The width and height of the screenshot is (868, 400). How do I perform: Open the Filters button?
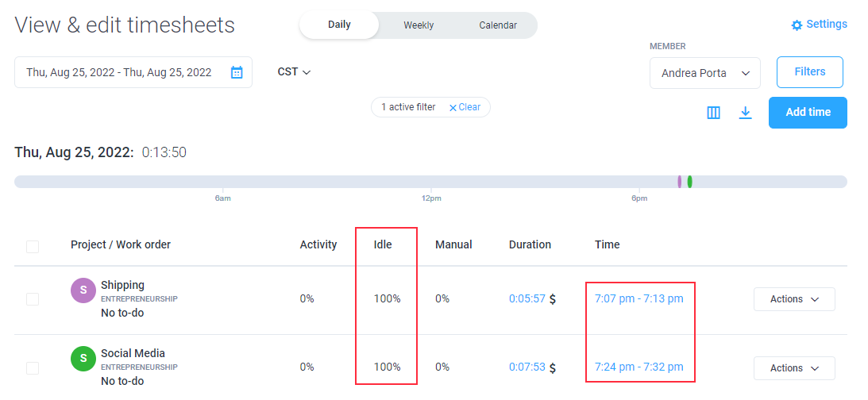point(810,72)
